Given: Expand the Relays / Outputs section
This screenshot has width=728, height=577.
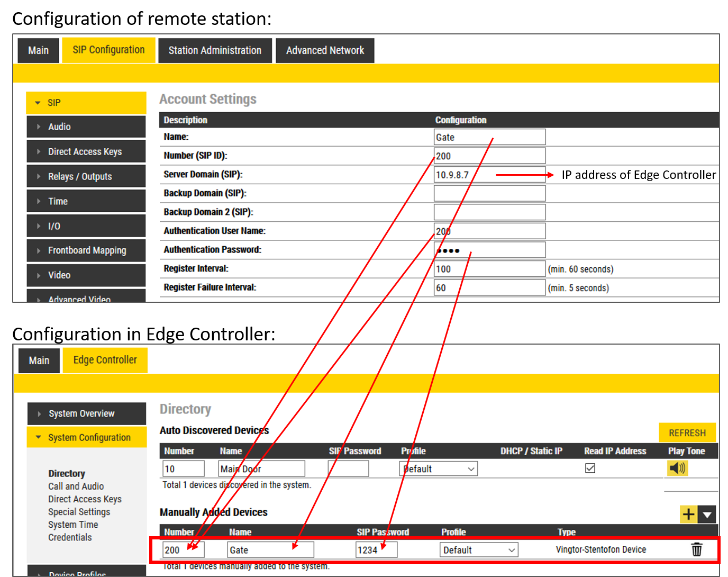Looking at the screenshot, I should tap(86, 177).
